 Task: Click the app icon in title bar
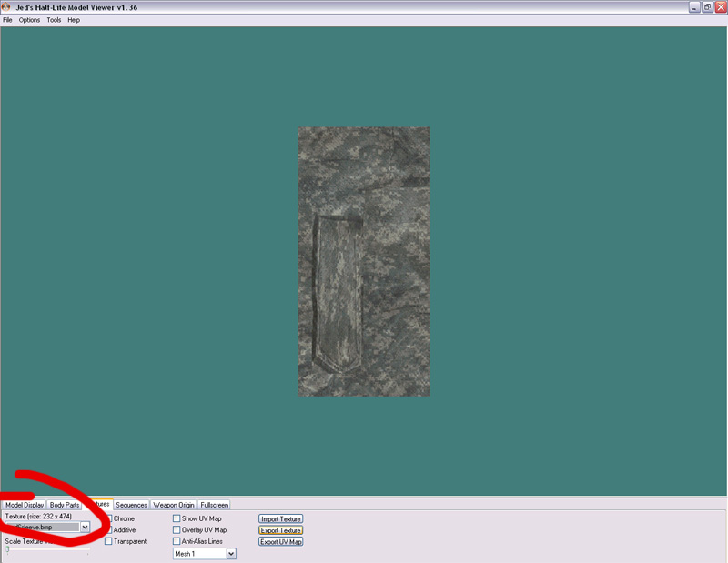[6, 6]
